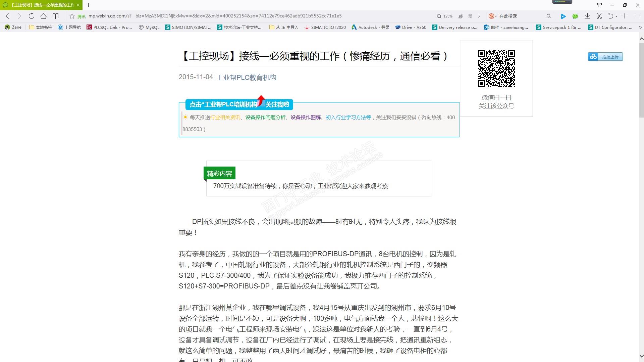Open the 从 IE 中导入 bookmarks folder

(x=284, y=27)
